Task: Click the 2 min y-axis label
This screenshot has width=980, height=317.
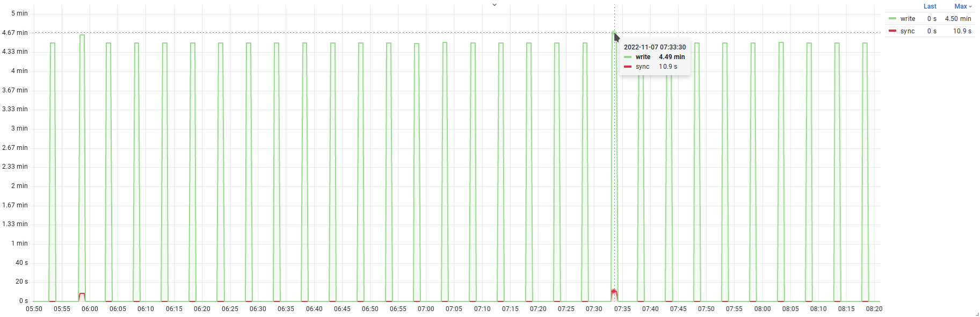Action: pos(19,186)
